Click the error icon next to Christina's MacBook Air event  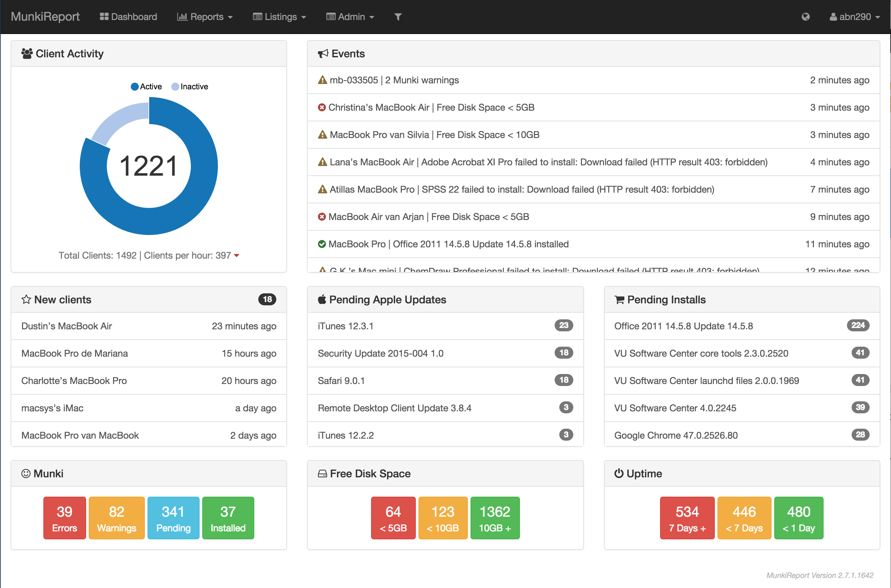pyautogui.click(x=322, y=107)
